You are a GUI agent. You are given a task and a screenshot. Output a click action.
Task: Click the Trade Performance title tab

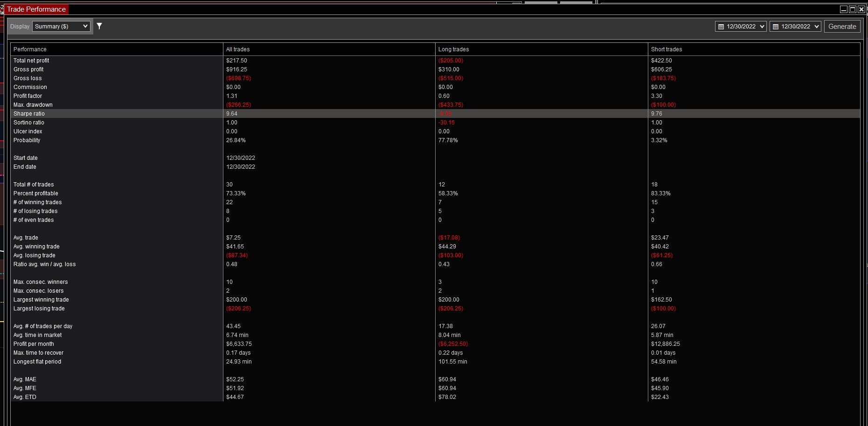point(36,9)
